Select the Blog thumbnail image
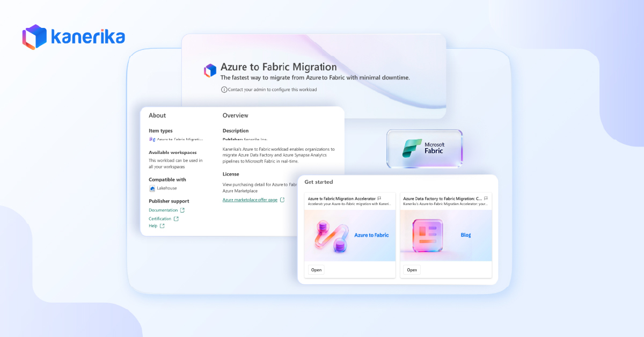The height and width of the screenshot is (337, 644). [x=446, y=235]
